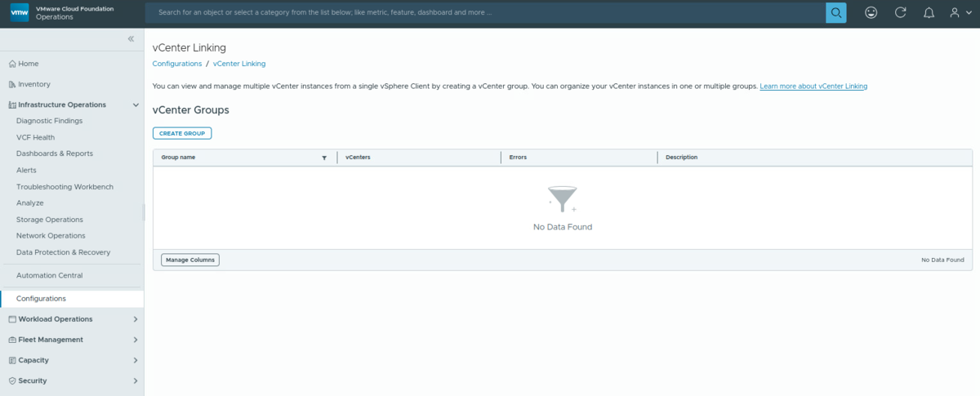The width and height of the screenshot is (980, 396).
Task: Expand Fleet Management chevron
Action: click(x=136, y=340)
